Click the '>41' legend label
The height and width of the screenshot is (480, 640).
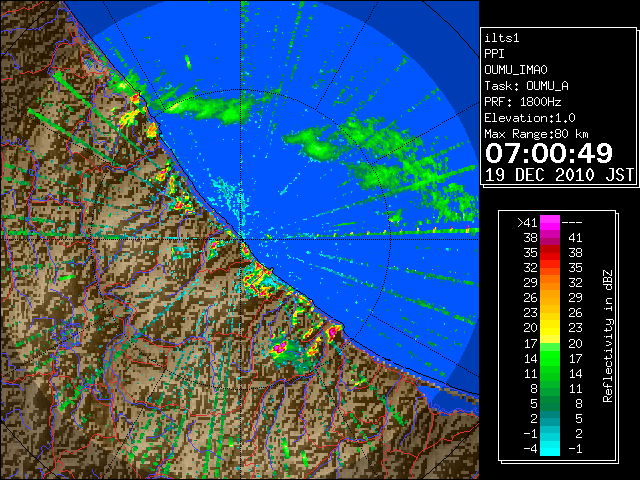pos(527,223)
